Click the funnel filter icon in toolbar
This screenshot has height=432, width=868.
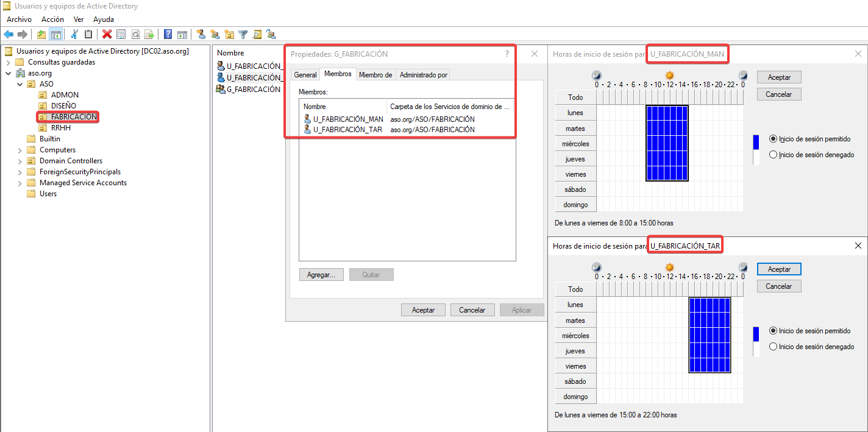pyautogui.click(x=243, y=35)
